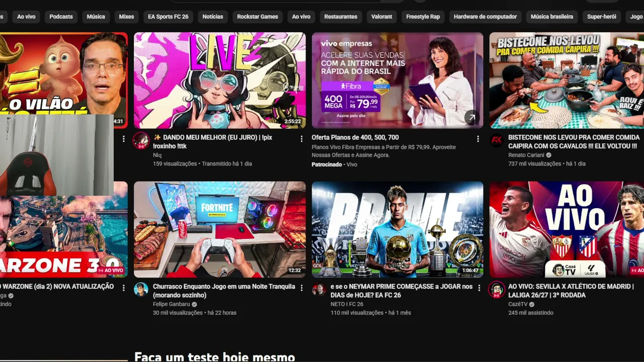Go to Renato Cariani channel name link
The width and height of the screenshot is (644, 362).
coord(526,155)
